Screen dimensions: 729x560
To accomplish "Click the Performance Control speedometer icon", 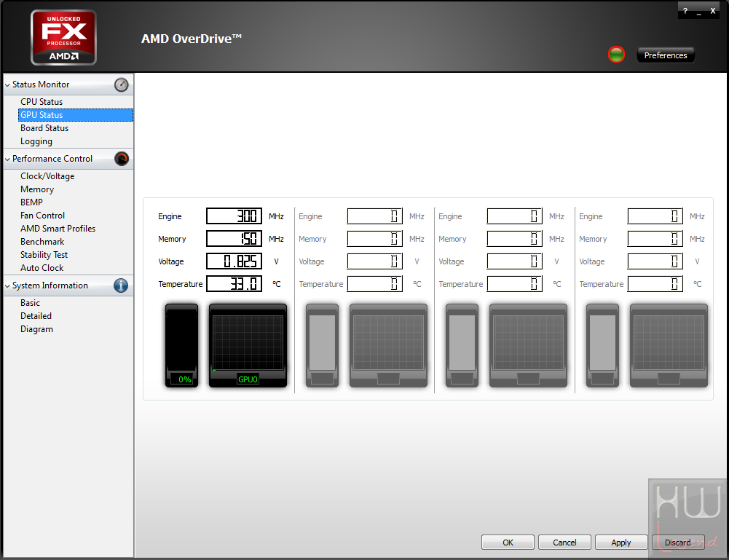I will [x=122, y=159].
